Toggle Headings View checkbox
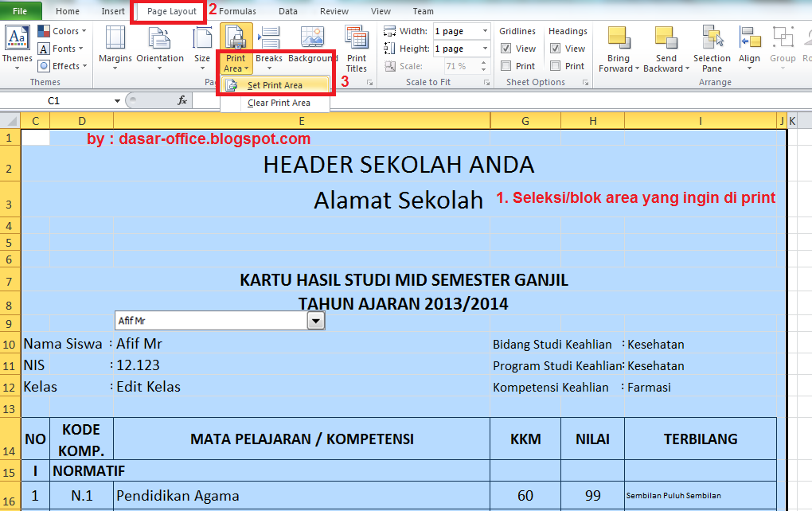Screen dimensions: 812x511 tap(556, 48)
